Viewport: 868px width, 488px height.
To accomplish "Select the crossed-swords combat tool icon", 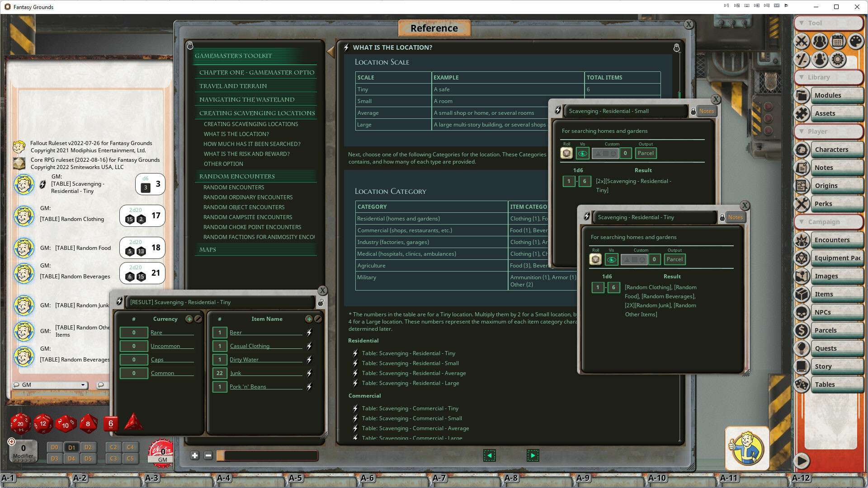I will pyautogui.click(x=802, y=42).
